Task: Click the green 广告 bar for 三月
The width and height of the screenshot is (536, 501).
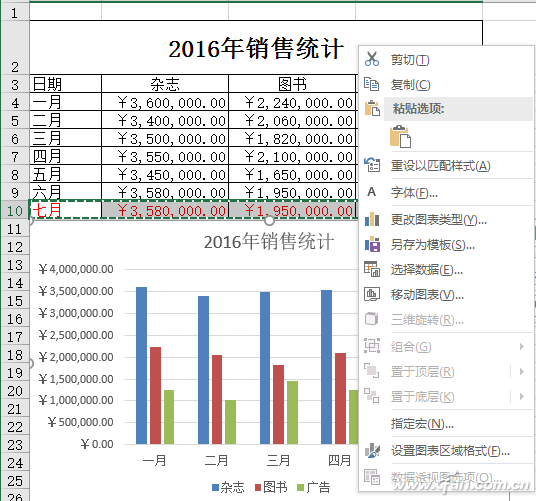Action: (292, 412)
